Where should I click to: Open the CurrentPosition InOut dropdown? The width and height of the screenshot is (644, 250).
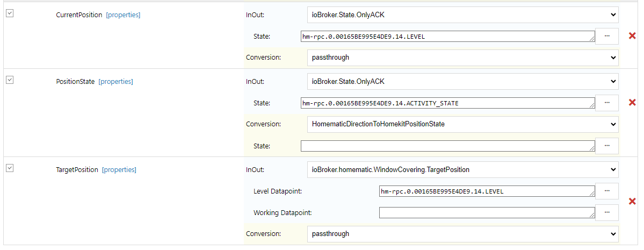click(462, 15)
